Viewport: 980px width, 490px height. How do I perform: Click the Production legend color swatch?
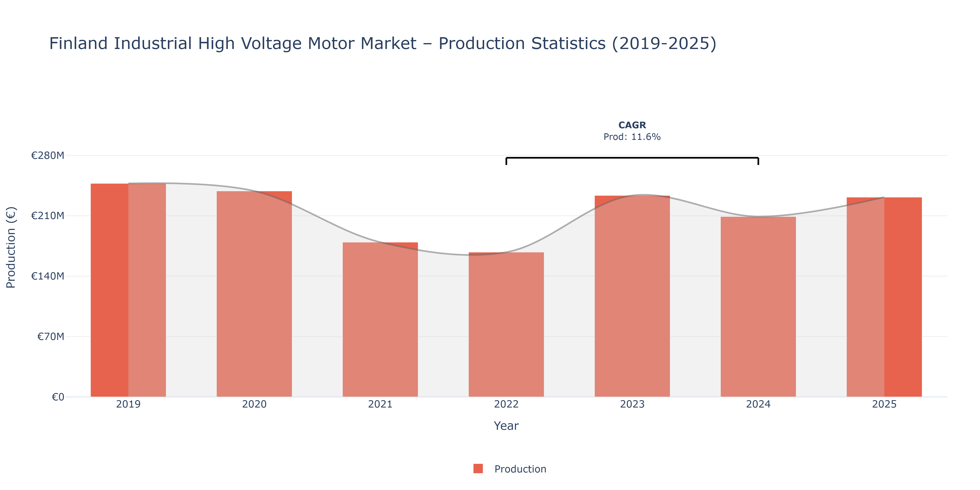(x=478, y=468)
